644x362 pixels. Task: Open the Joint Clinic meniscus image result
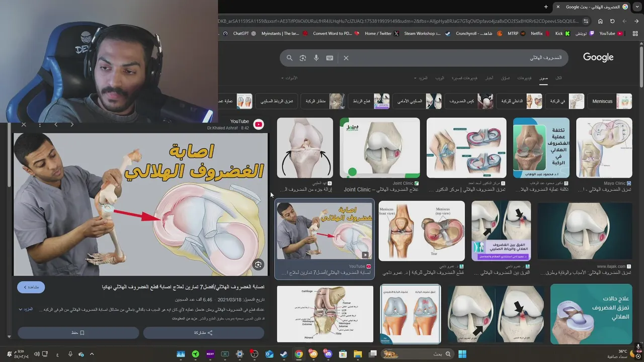[x=380, y=148]
